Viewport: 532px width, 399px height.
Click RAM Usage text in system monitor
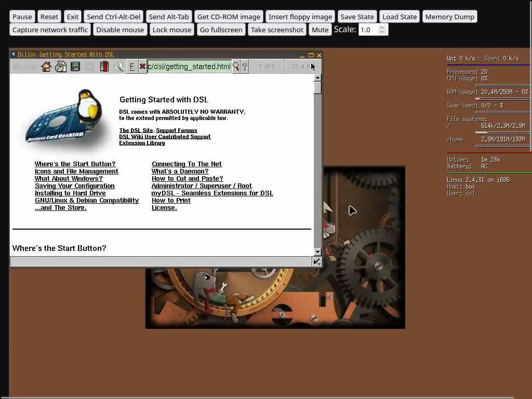pos(487,92)
